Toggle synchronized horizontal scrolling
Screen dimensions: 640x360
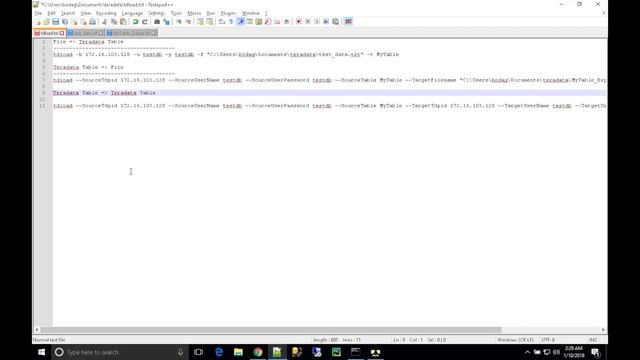click(x=209, y=22)
